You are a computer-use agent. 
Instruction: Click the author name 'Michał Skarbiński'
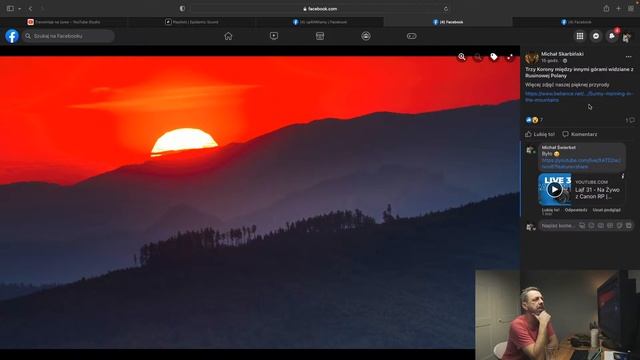(x=562, y=54)
